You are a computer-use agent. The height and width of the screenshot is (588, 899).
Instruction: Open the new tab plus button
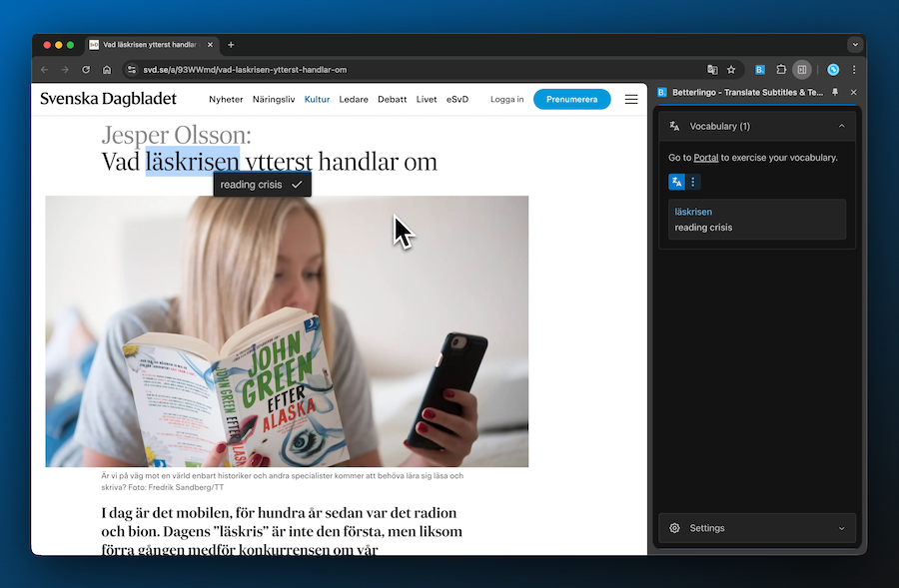(x=231, y=45)
